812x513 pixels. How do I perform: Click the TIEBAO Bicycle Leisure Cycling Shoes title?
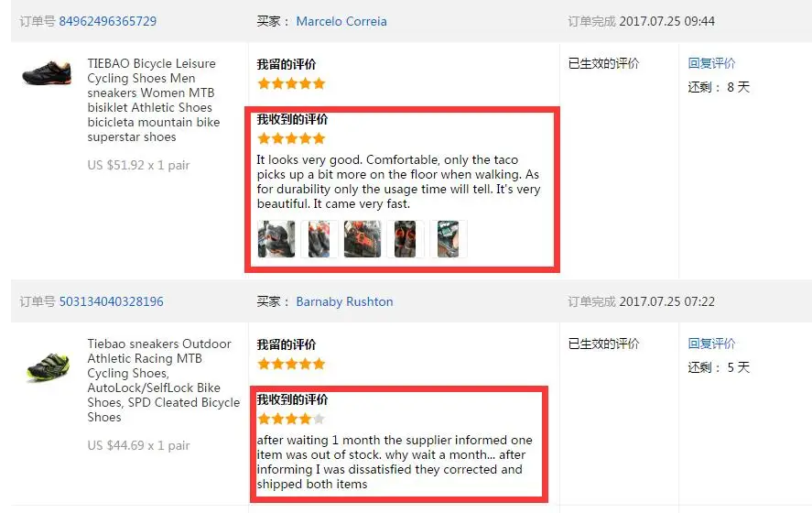click(x=153, y=100)
